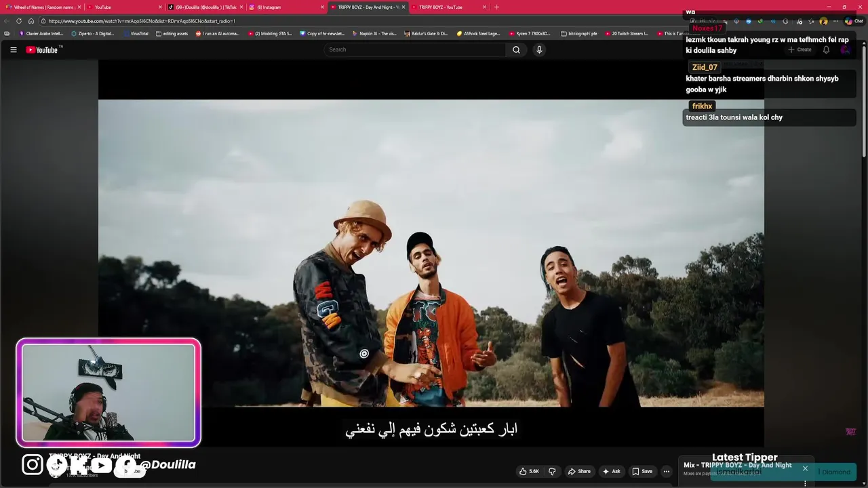This screenshot has height=488, width=868.
Task: Click the browser home icon
Action: point(31,21)
